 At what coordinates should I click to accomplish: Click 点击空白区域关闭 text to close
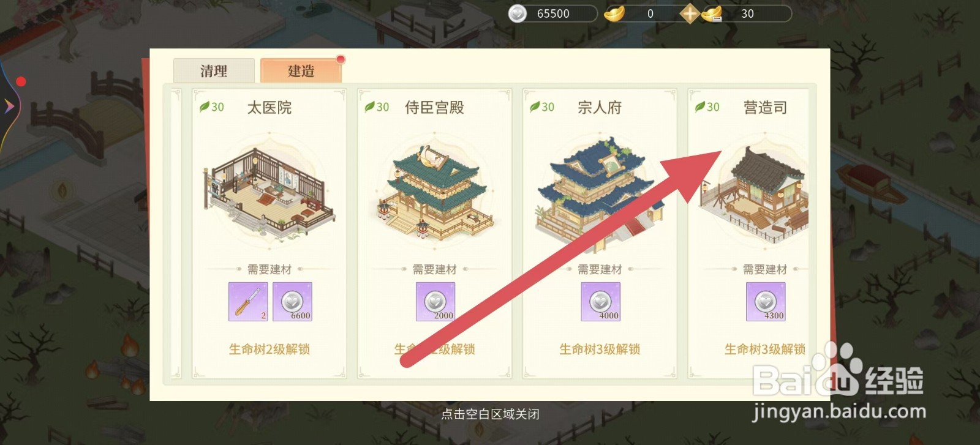(490, 414)
